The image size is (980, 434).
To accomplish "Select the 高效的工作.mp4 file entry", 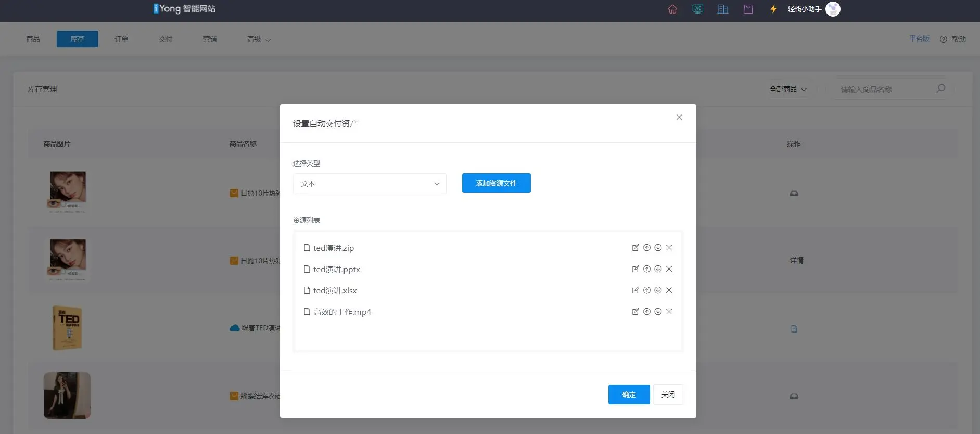I will coord(341,312).
